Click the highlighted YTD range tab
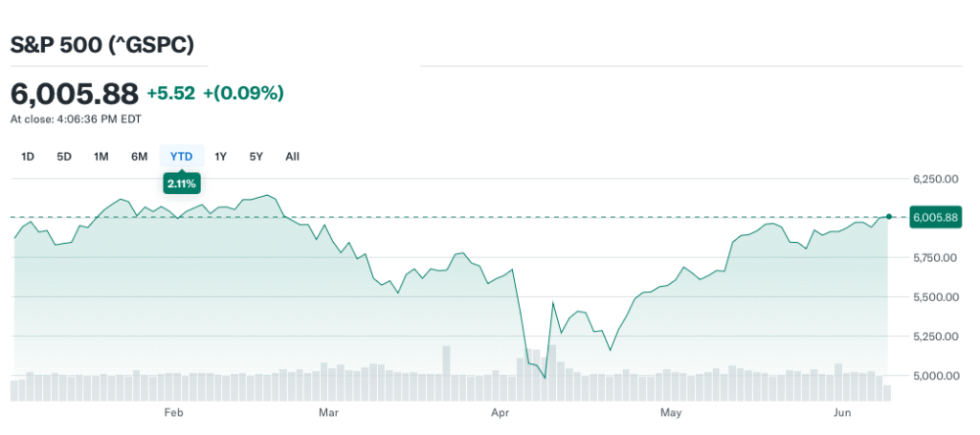 [x=182, y=156]
